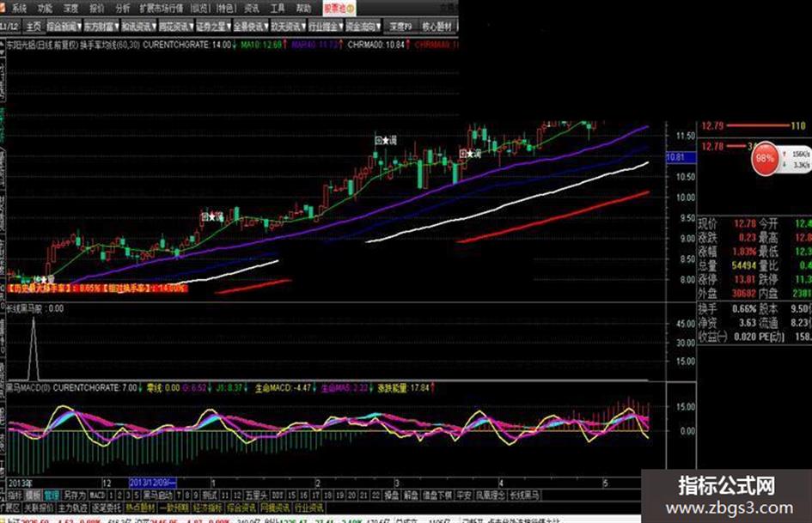Click the red 98% floating speed ball
The width and height of the screenshot is (812, 523).
click(765, 159)
